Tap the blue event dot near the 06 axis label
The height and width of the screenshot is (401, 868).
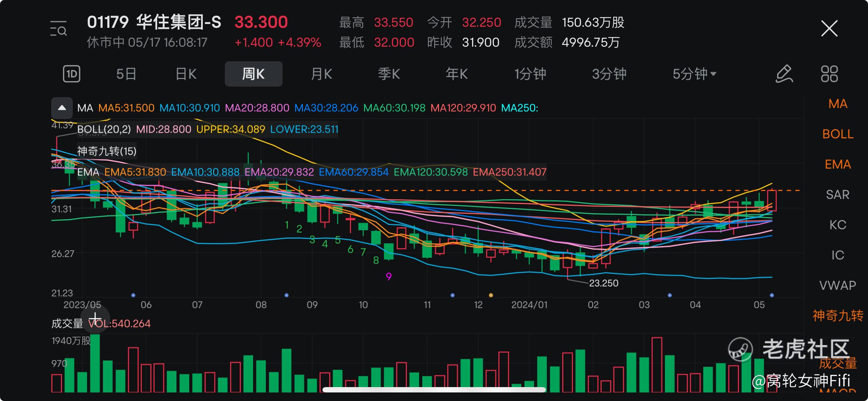pos(133,295)
